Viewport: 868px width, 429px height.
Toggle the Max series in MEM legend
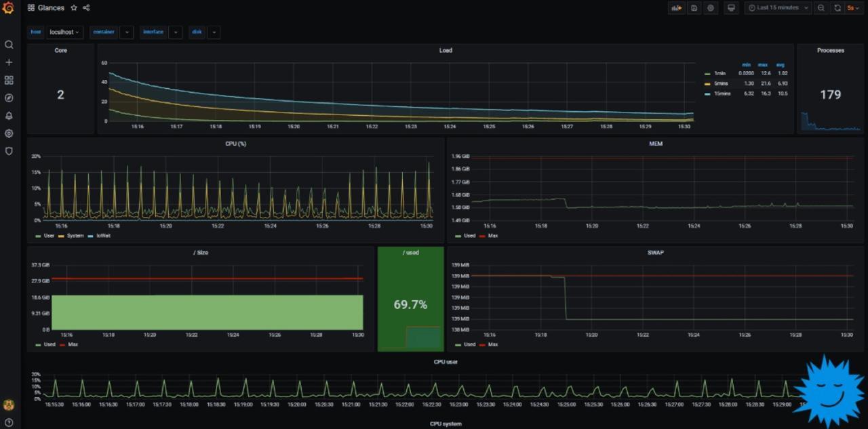(x=492, y=236)
